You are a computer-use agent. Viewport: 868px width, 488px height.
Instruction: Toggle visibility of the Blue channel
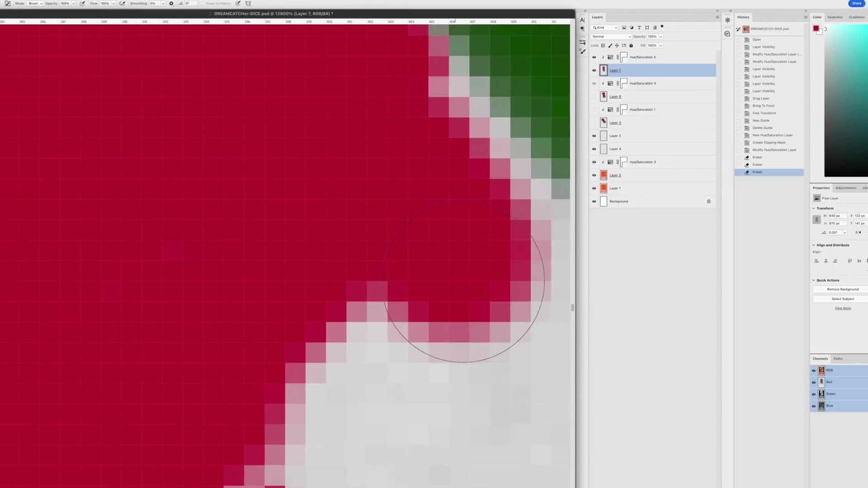(814, 406)
